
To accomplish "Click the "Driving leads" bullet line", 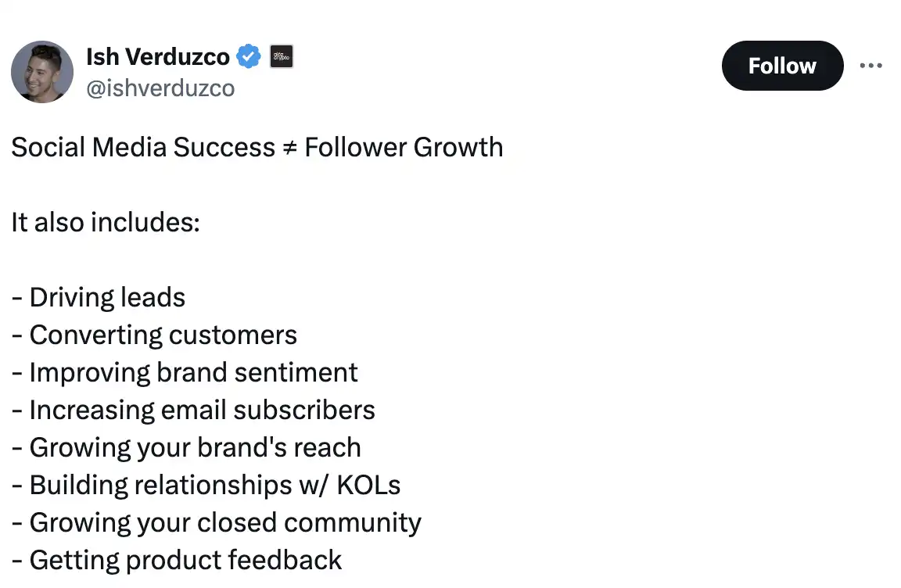I will point(107,297).
